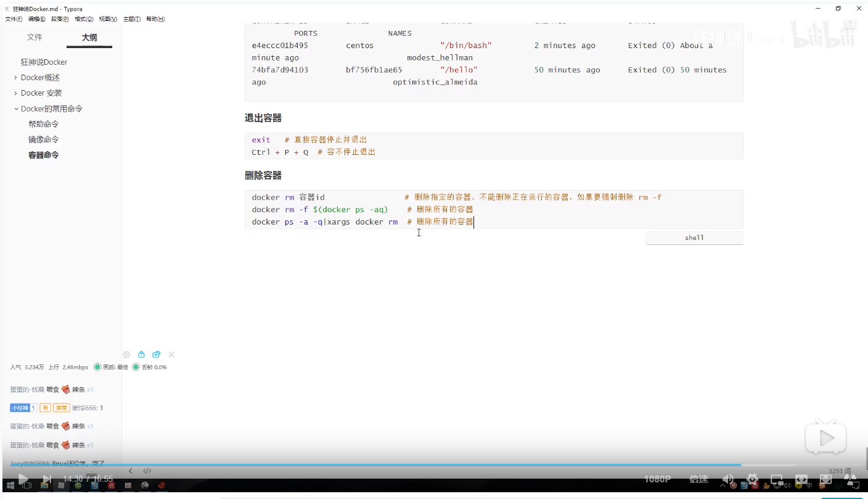868x499 pixels.
Task: Show hidden tray icons with the up arrow
Action: (x=723, y=485)
